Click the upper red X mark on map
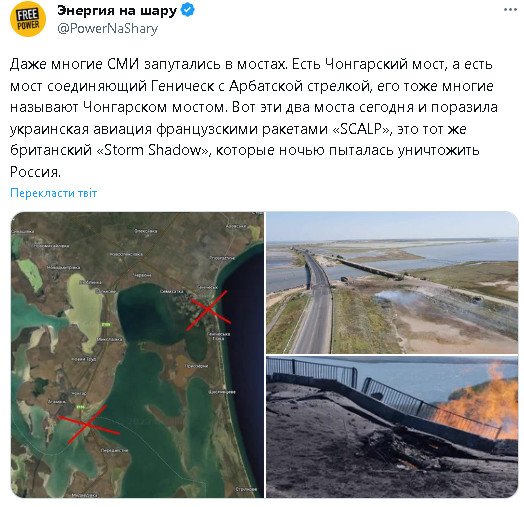Viewport: 524px width, 507px height. point(209,310)
